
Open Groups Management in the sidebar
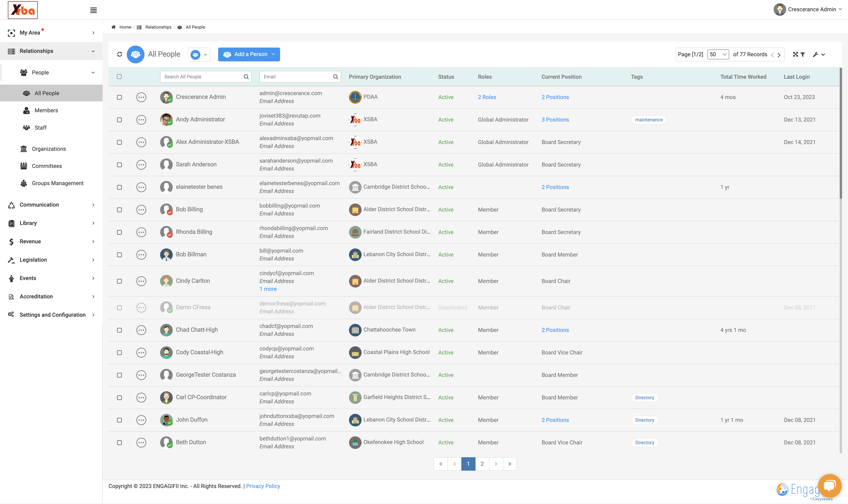(x=58, y=183)
